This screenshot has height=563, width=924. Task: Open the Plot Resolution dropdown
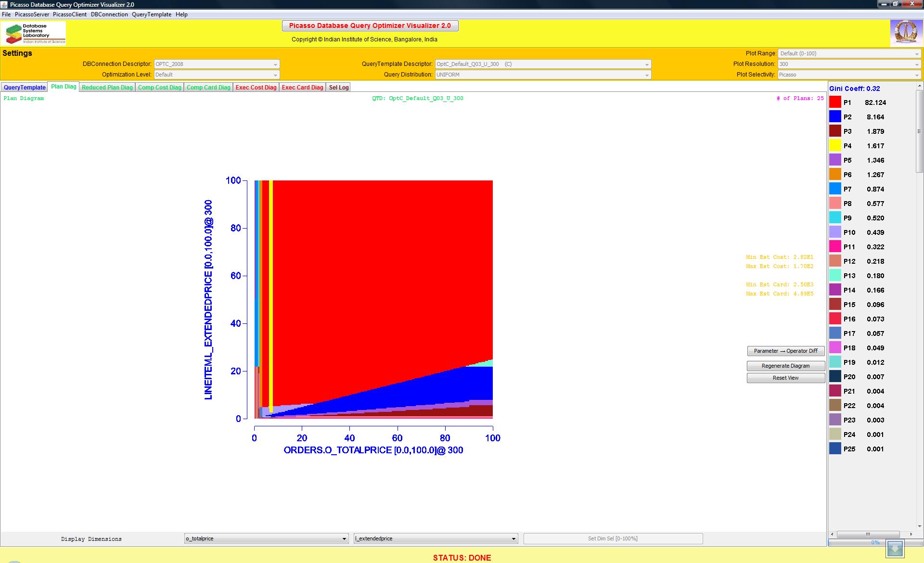tap(849, 64)
